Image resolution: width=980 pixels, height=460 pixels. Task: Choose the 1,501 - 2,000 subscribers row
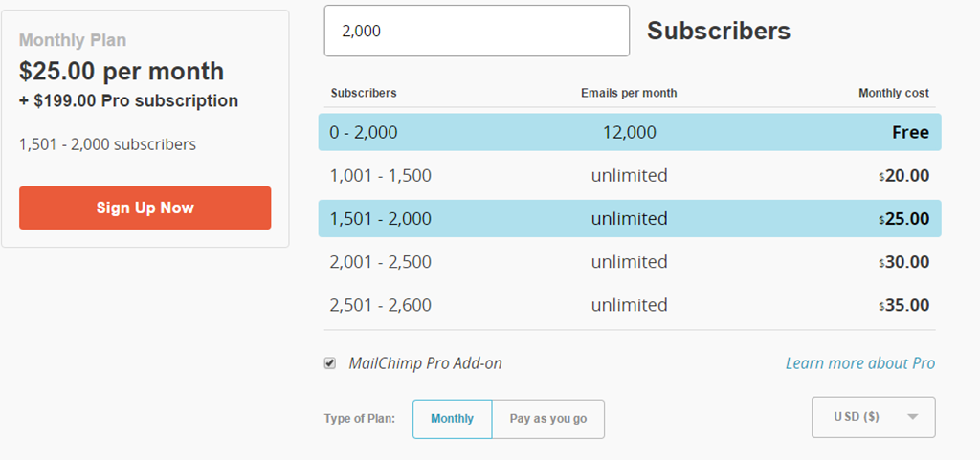(629, 219)
